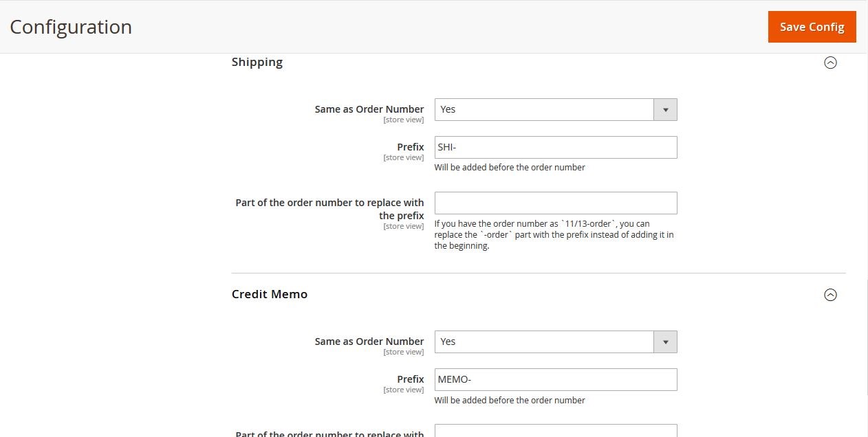Click the Credit Memo section heading
This screenshot has width=868, height=437.
click(270, 294)
